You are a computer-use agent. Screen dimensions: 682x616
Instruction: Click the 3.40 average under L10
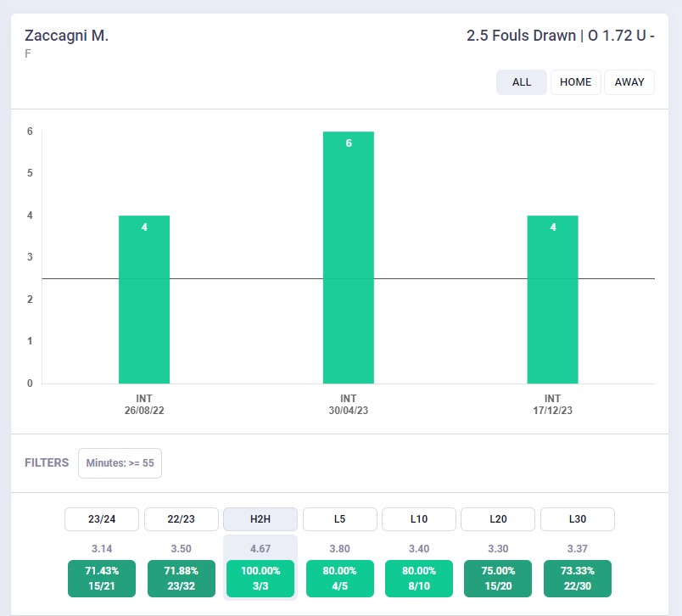(419, 549)
